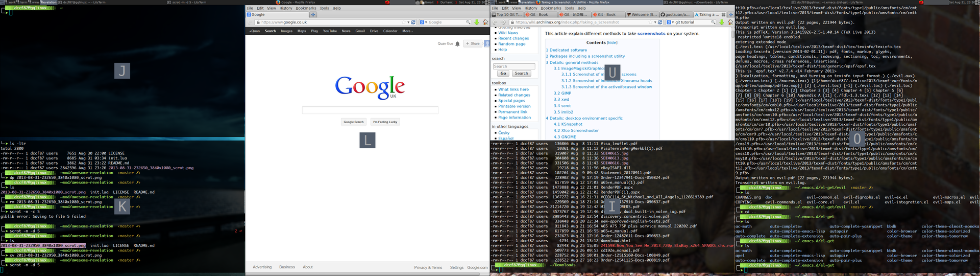Open downloads arrow in Google Firefox window
This screenshot has height=276, width=980.
[477, 22]
